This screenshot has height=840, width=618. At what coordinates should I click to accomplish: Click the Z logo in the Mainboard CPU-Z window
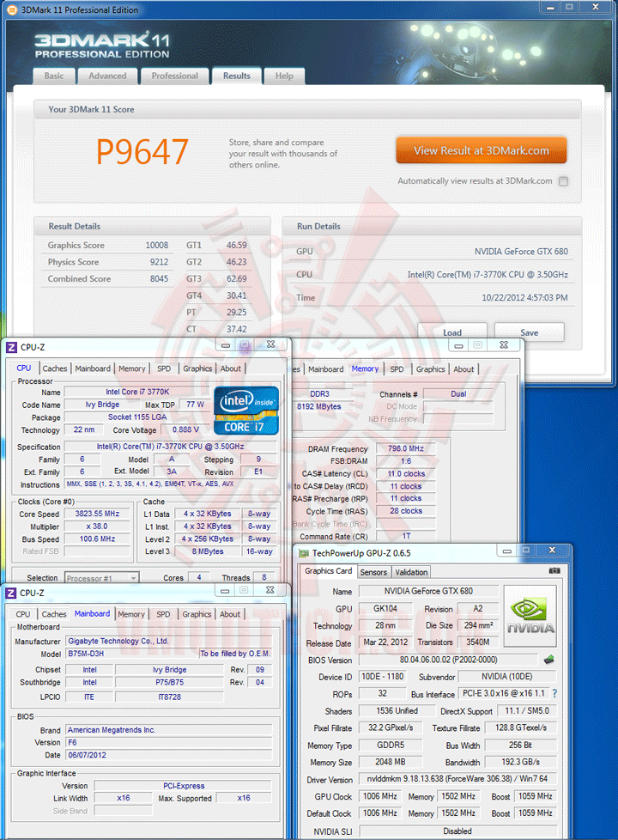[x=10, y=593]
